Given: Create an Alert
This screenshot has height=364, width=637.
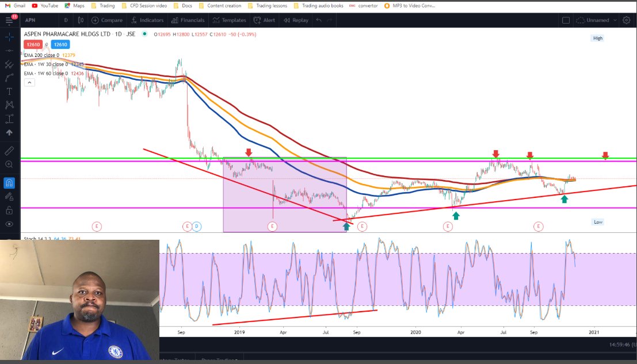Looking at the screenshot, I should [x=264, y=20].
